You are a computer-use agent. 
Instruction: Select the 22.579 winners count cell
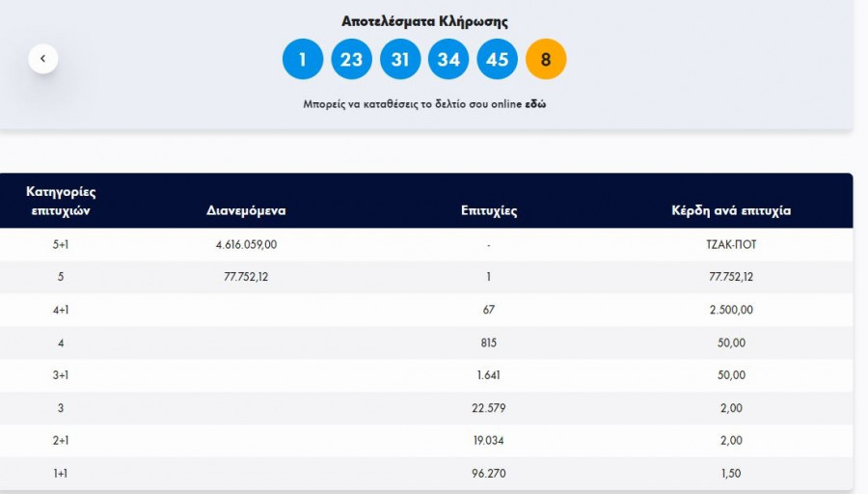coord(489,408)
